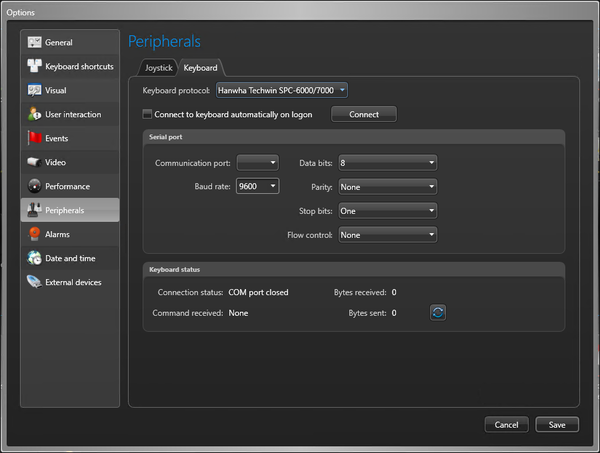Click the Alarms siren icon
The height and width of the screenshot is (453, 600).
[34, 234]
